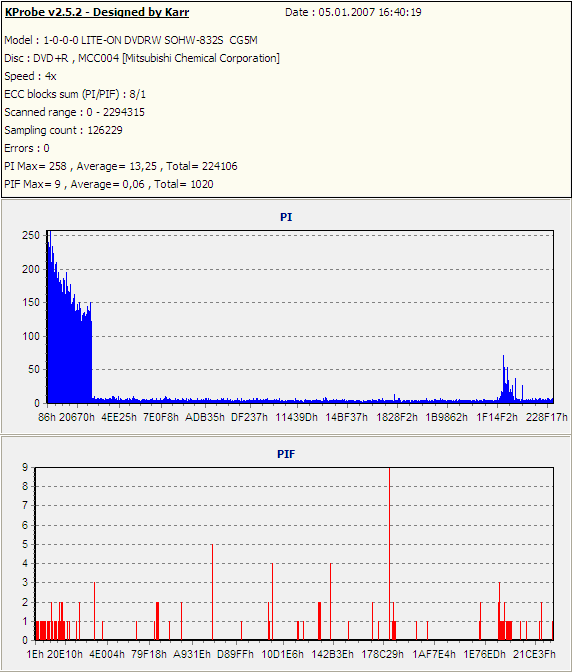This screenshot has height=672, width=572.
Task: Click the ECC blocks sum line
Action: click(x=75, y=94)
